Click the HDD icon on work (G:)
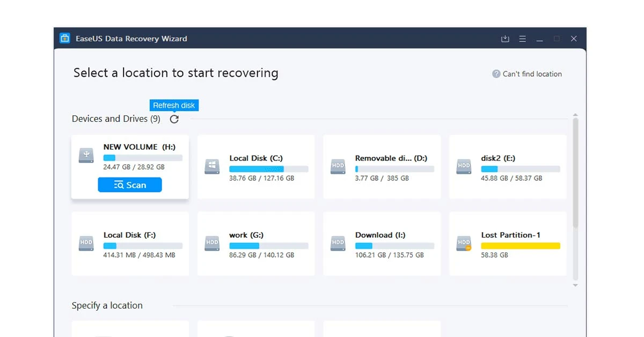The image size is (644, 337). tap(211, 243)
